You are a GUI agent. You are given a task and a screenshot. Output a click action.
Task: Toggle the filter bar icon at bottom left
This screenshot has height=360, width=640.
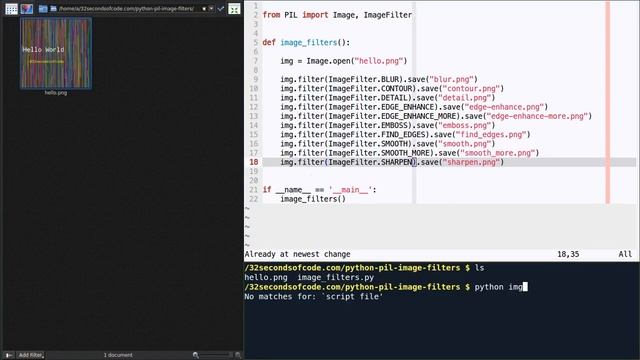[x=9, y=355]
